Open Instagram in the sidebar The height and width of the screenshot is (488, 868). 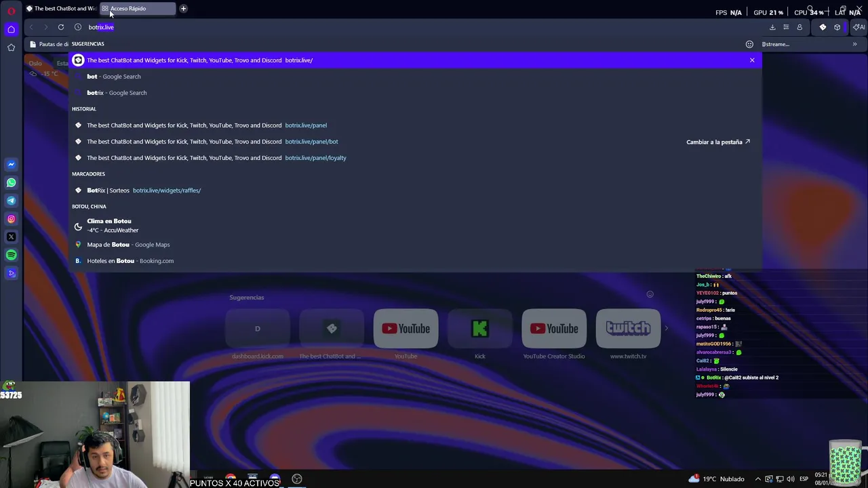(x=11, y=219)
